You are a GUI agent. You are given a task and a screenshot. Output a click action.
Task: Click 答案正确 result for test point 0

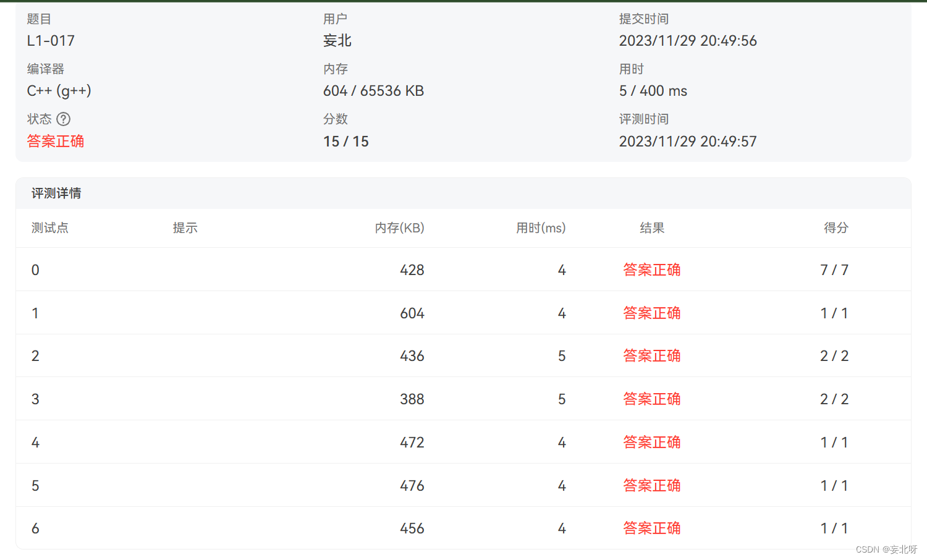(652, 270)
